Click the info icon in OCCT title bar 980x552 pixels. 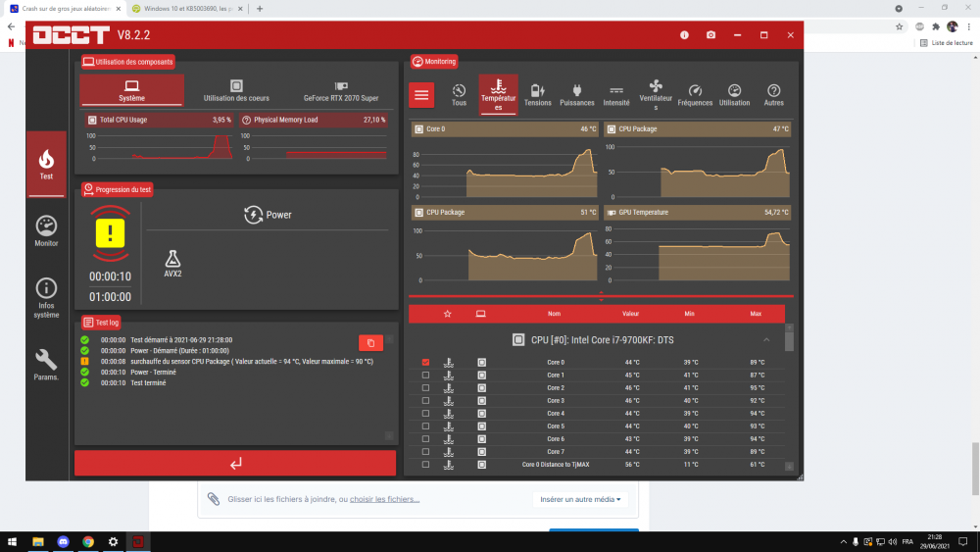click(684, 35)
